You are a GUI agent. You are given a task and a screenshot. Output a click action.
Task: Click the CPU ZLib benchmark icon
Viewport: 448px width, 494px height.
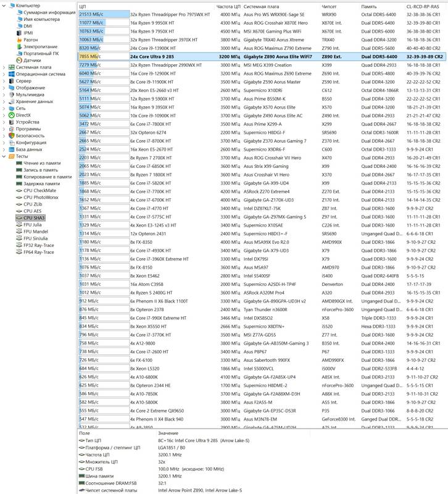[x=19, y=204]
